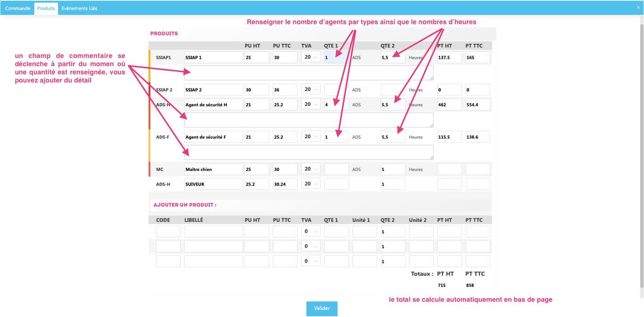Viewport: 644px width, 317px height.
Task: Click LIBELLÉ field in first new product row
Action: [x=214, y=232]
